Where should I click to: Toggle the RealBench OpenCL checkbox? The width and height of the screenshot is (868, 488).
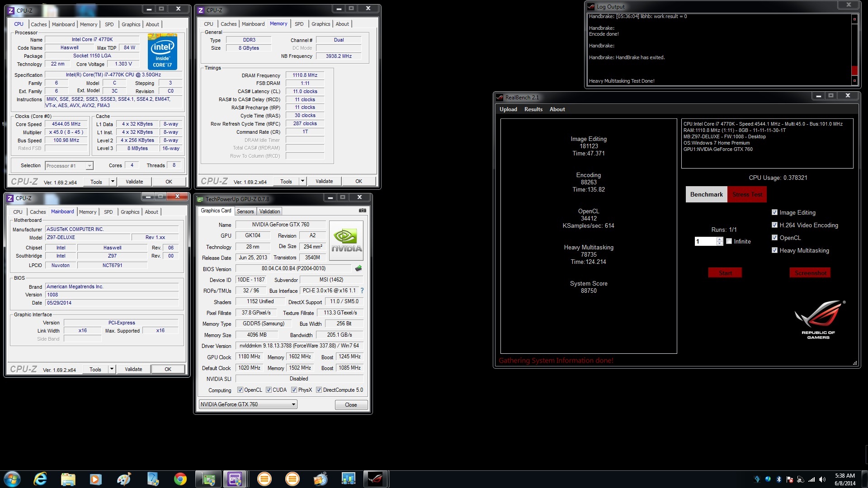pos(774,238)
